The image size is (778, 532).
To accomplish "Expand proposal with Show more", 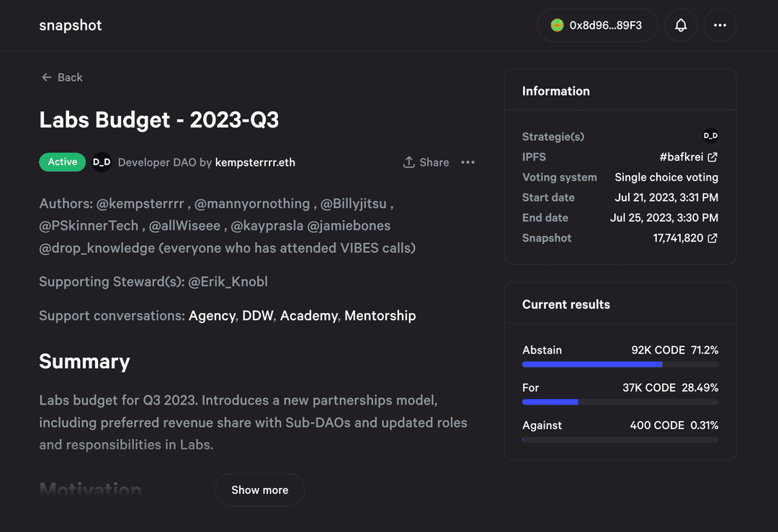I will click(x=259, y=490).
